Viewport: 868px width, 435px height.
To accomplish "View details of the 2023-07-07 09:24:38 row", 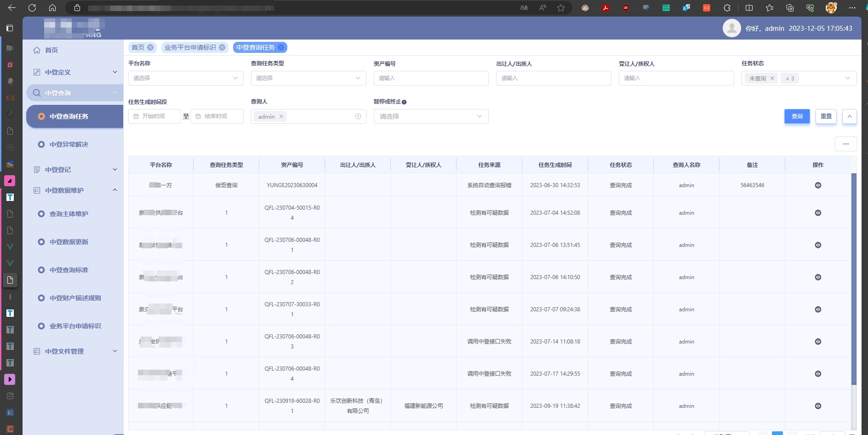I will coord(818,309).
